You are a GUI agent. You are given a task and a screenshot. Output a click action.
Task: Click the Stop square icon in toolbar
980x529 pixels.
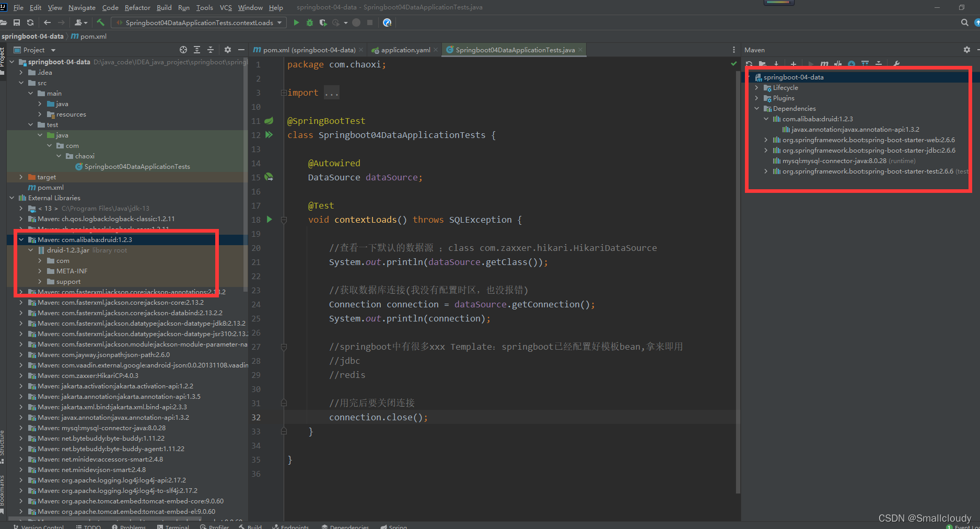[370, 22]
